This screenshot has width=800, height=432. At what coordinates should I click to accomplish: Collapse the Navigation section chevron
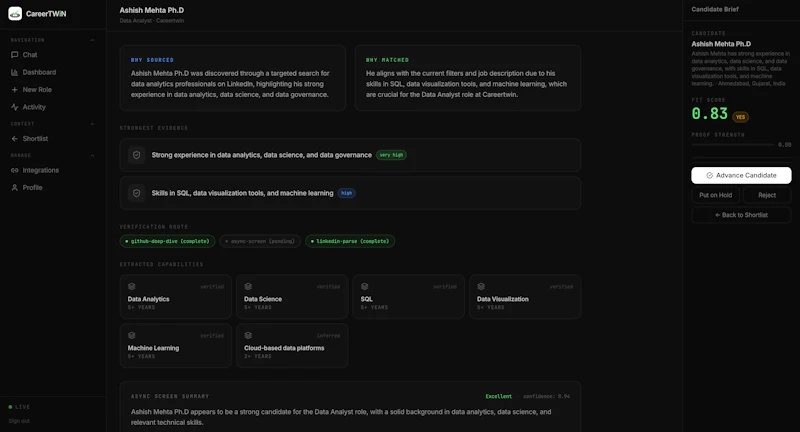92,40
